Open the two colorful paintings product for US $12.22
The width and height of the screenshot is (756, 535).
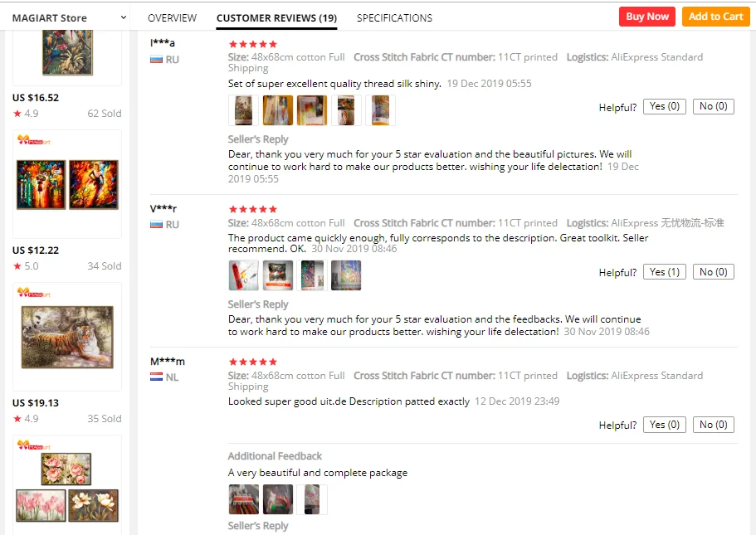(67, 185)
